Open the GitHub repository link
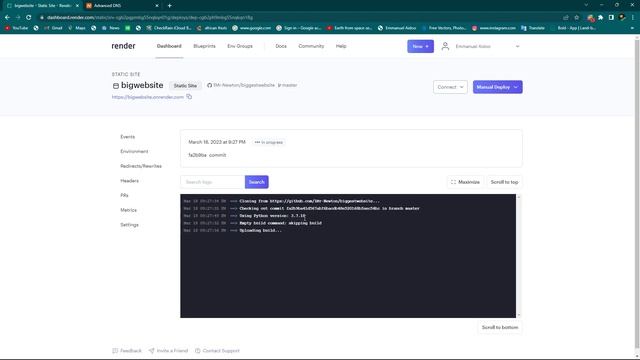Viewport: 640px width, 360px height. click(x=241, y=85)
